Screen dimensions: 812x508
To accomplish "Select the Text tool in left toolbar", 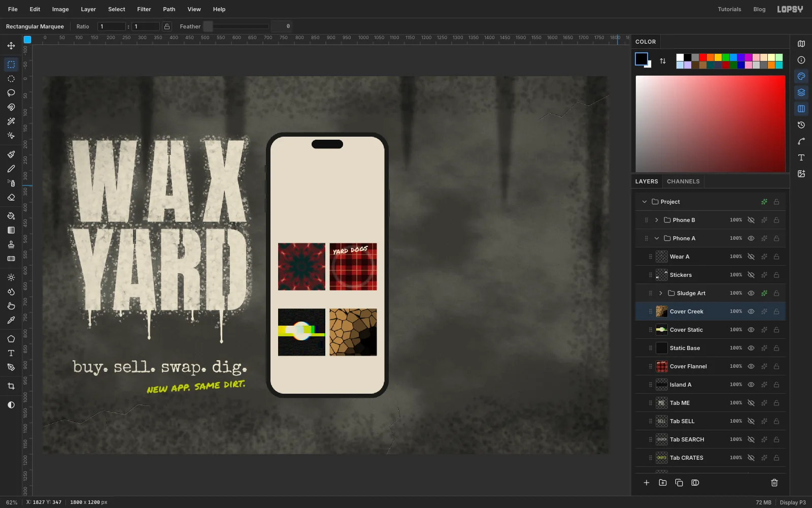I will pyautogui.click(x=11, y=353).
